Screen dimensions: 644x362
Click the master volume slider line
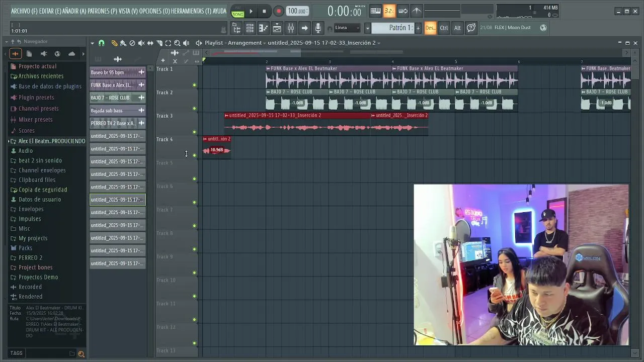tap(442, 11)
